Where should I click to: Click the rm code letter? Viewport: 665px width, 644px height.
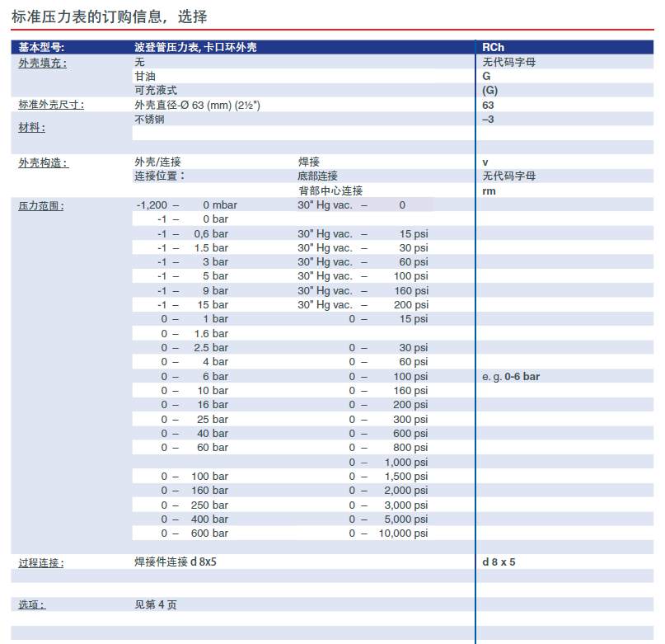(x=489, y=190)
